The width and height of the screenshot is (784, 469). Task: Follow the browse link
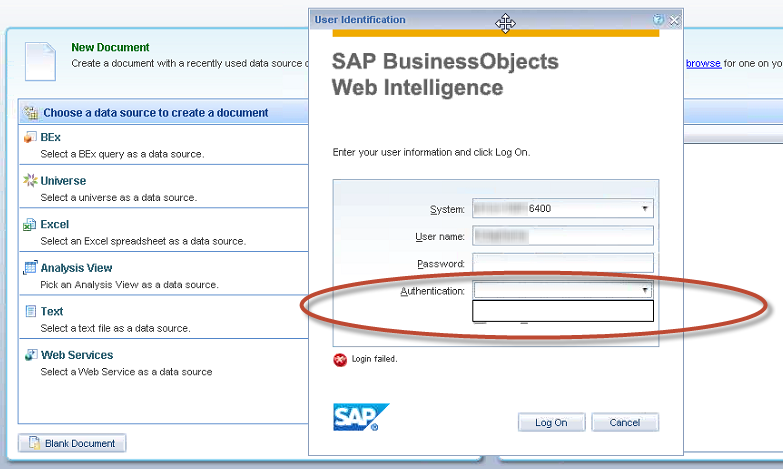click(x=703, y=64)
